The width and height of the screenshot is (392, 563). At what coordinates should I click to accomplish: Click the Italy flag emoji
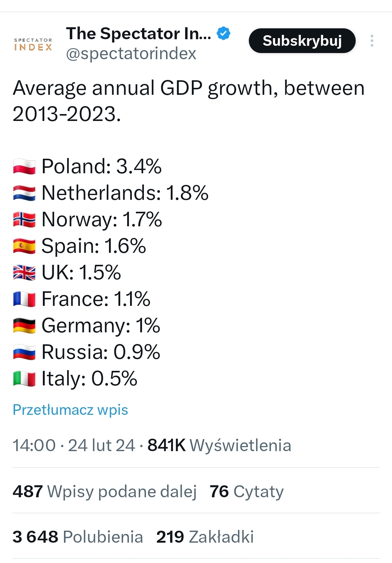[x=24, y=379]
